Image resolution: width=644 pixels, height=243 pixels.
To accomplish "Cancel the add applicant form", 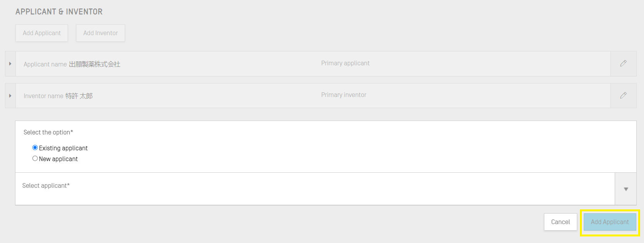I will click(560, 222).
